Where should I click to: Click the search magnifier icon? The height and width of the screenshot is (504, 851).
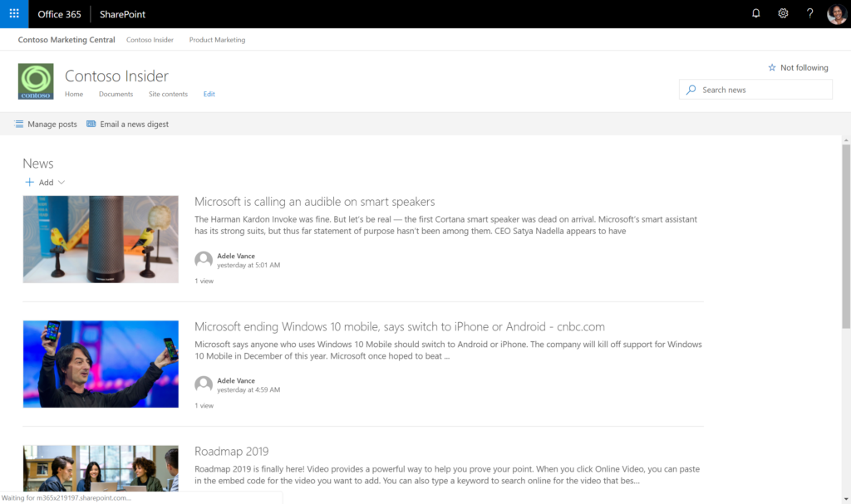click(691, 90)
